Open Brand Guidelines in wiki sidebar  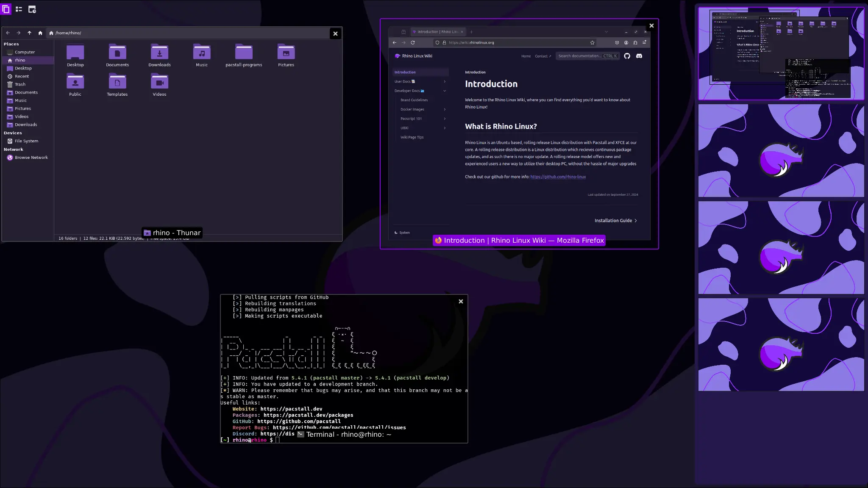tap(414, 100)
